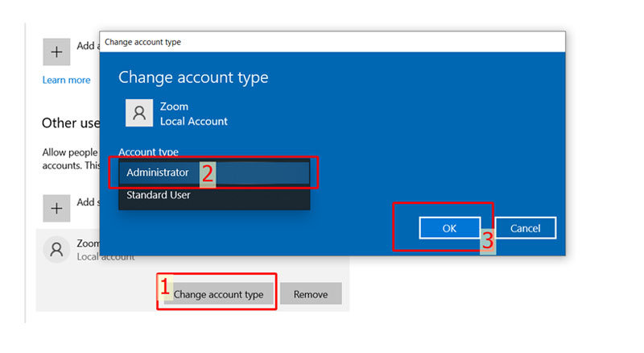Open the Learn more link

(x=66, y=80)
